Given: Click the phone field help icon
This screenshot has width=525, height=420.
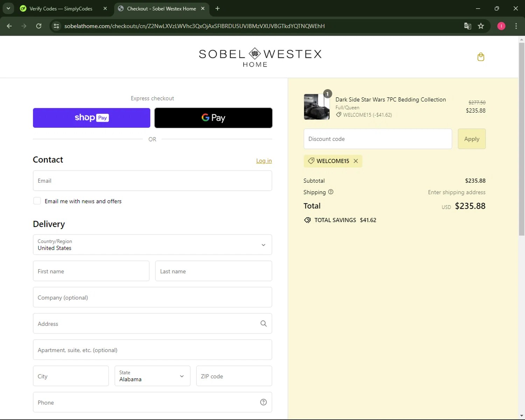Looking at the screenshot, I should pos(264,402).
